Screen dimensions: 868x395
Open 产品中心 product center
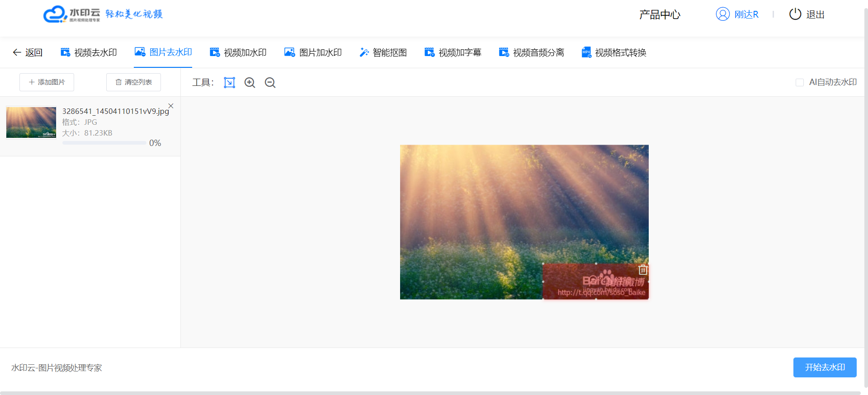point(660,14)
